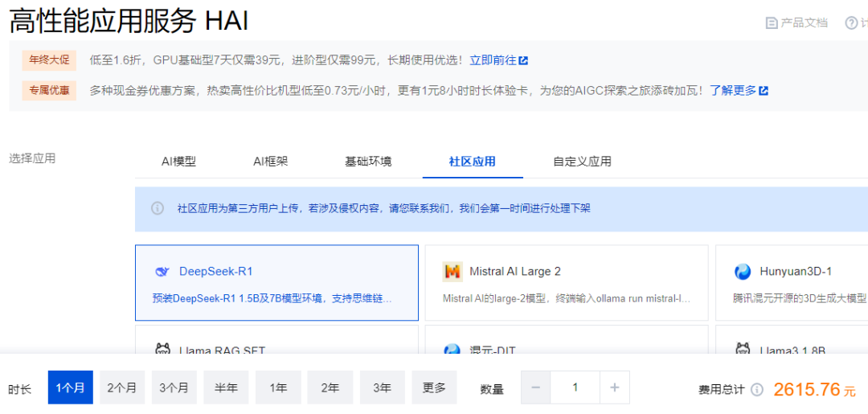868x414 pixels.
Task: Select the 社区应用 tab
Action: (473, 162)
